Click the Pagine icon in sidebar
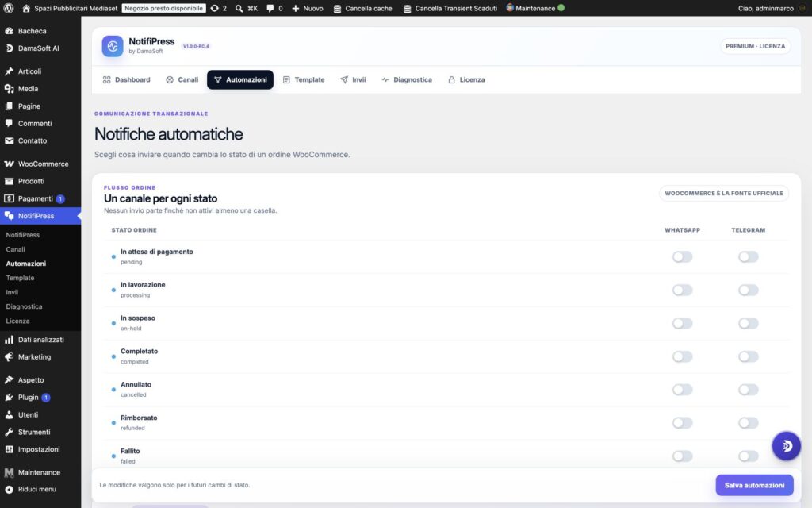 tap(9, 106)
